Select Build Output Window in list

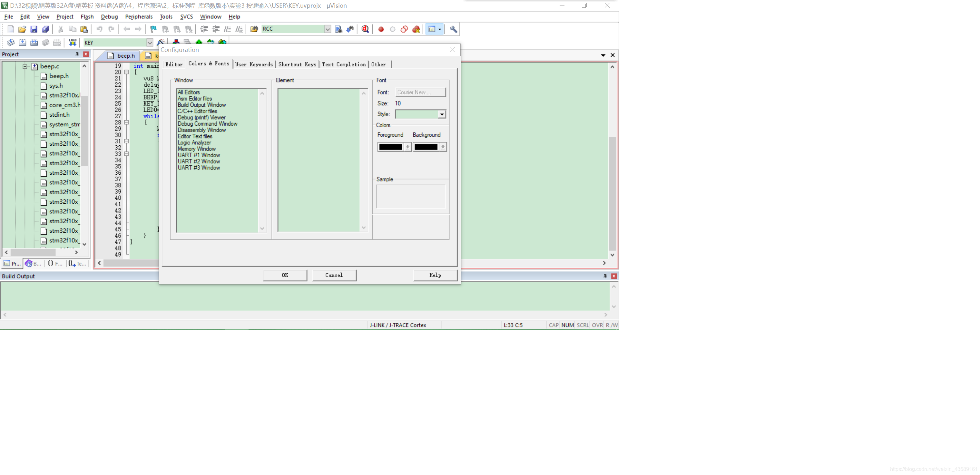pyautogui.click(x=201, y=105)
